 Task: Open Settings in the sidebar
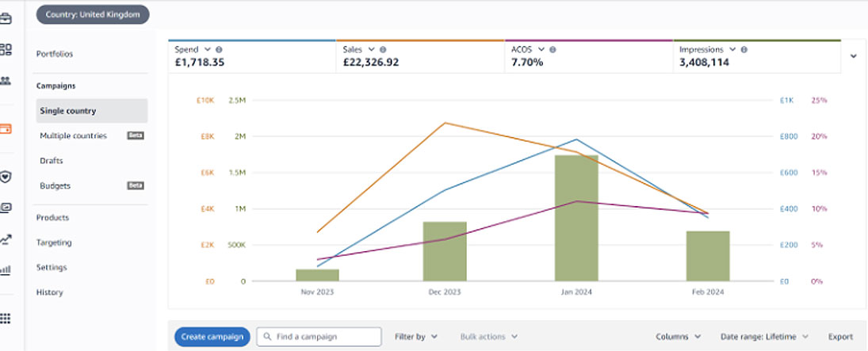tap(52, 267)
